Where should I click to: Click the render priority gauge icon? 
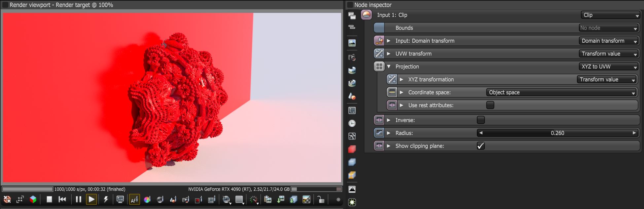click(254, 199)
